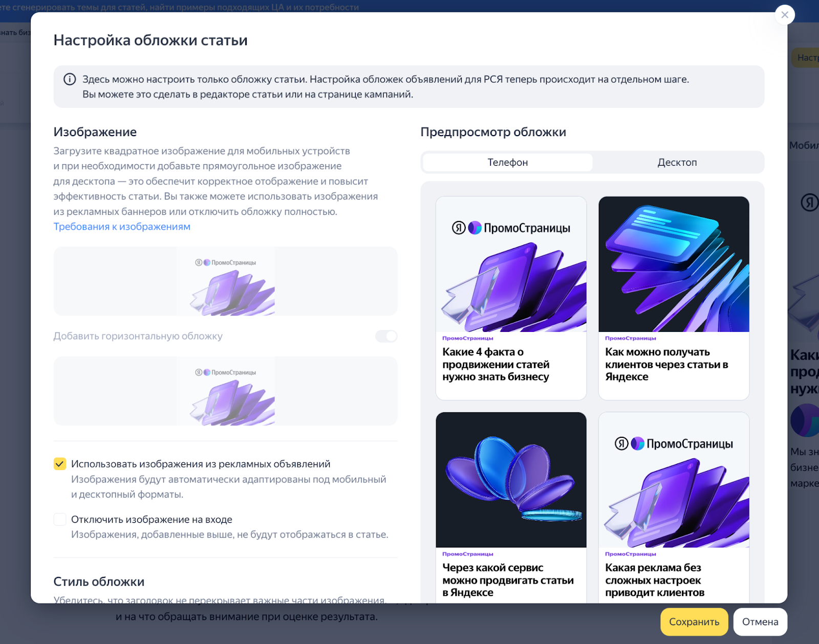
Task: Click the Предпросмотр обложки heading
Action: click(493, 132)
